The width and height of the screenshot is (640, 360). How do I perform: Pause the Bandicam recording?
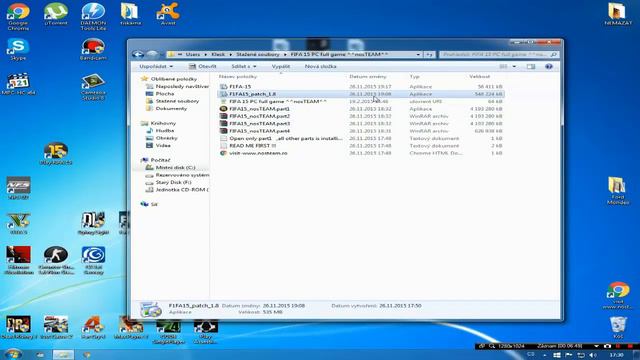(x=618, y=346)
